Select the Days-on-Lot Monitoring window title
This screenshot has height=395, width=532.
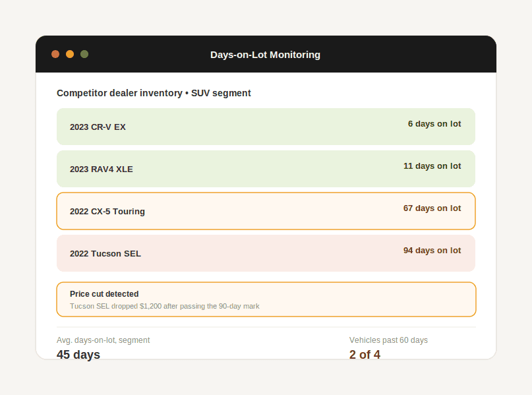coord(265,55)
